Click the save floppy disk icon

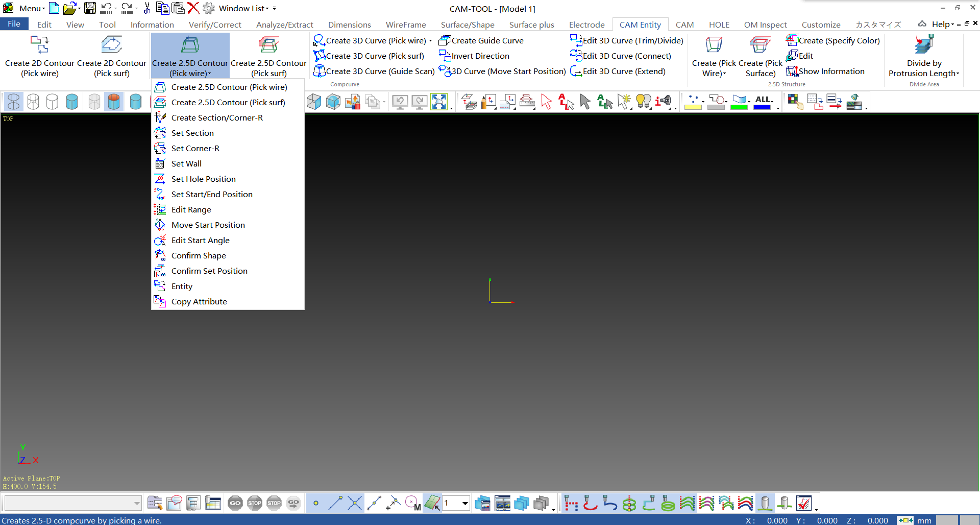pyautogui.click(x=90, y=8)
